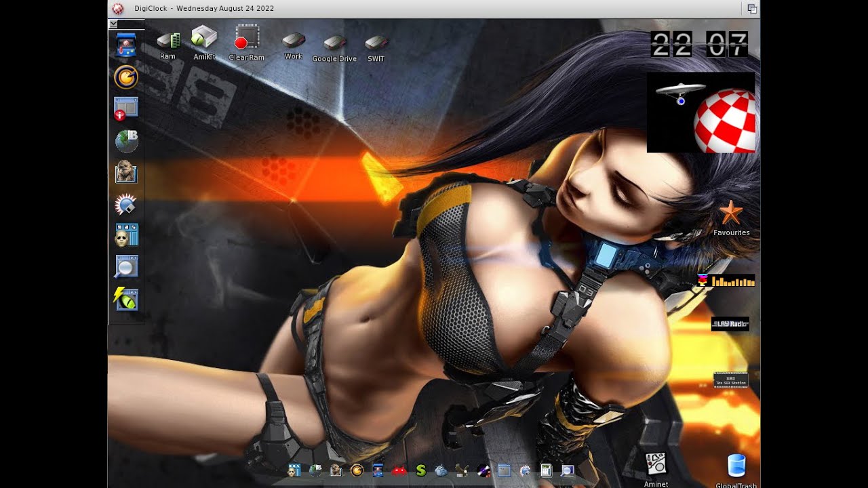Open the window with red info badge icon
Screen dimensions: 868x488
click(126, 108)
